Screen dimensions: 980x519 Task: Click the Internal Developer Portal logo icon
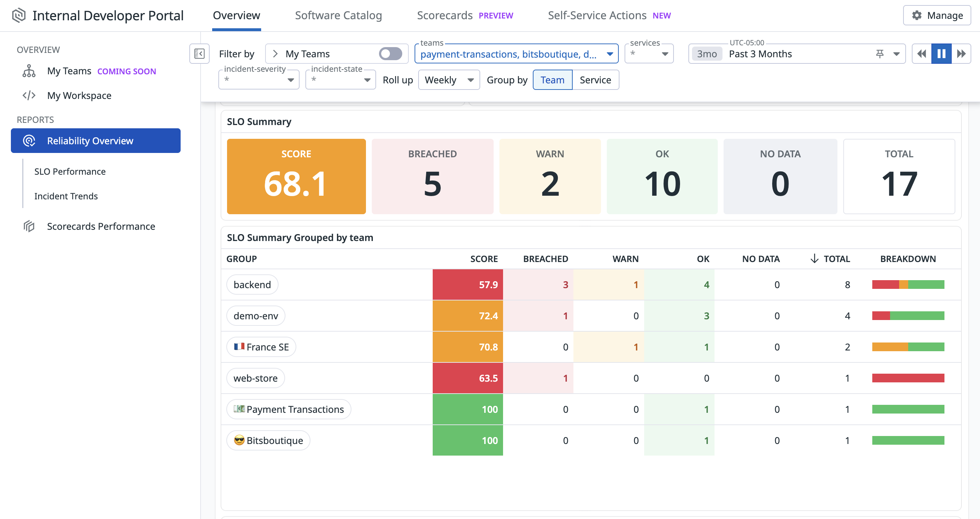[18, 16]
